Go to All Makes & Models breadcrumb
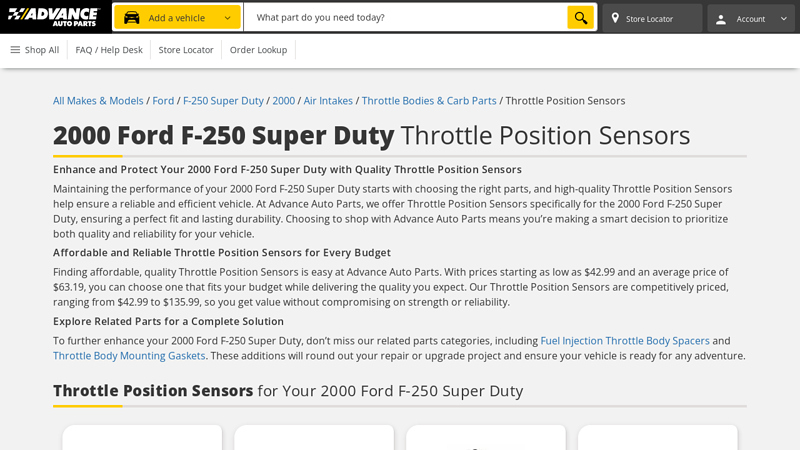 click(98, 101)
